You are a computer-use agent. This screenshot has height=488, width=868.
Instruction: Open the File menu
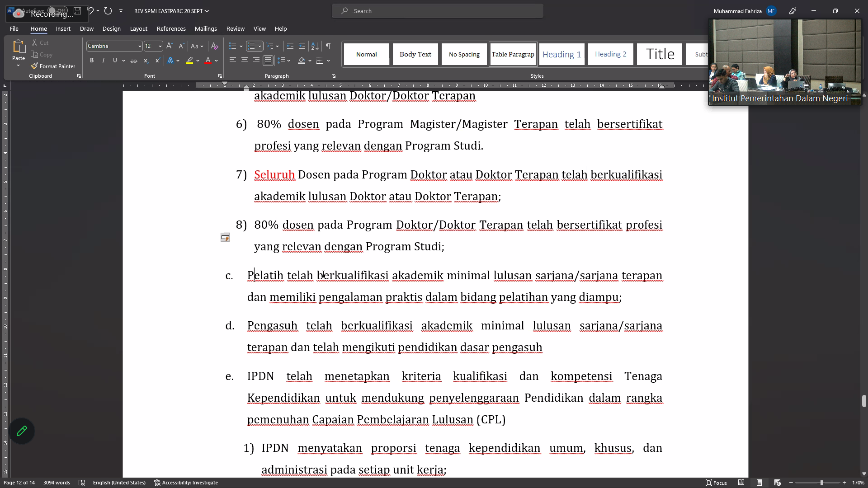point(14,28)
